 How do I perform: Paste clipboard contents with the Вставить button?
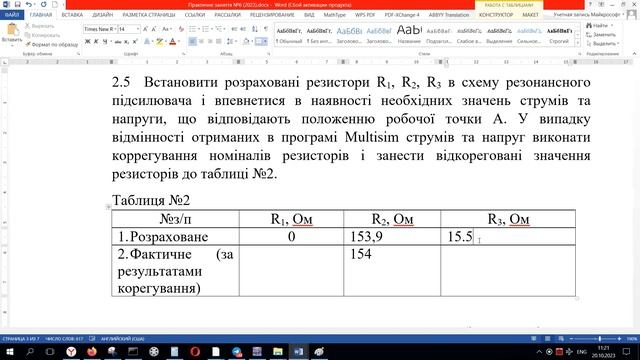12,33
